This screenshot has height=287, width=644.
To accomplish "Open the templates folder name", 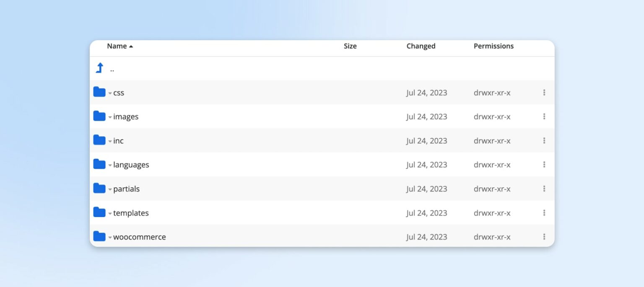I will point(131,213).
